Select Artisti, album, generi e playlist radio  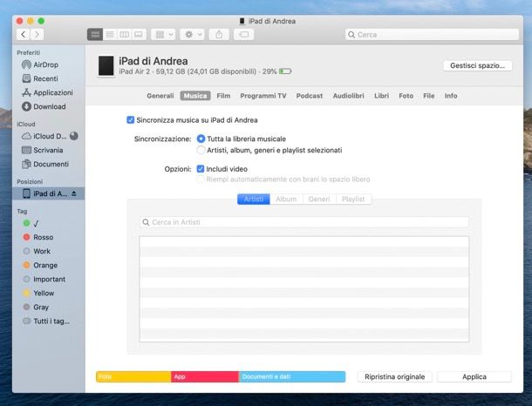coord(201,150)
